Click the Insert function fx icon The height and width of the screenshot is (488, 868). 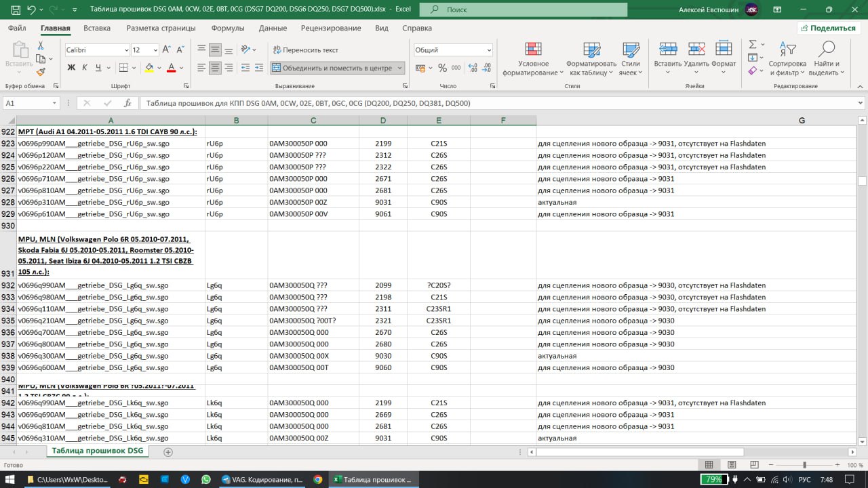(127, 103)
